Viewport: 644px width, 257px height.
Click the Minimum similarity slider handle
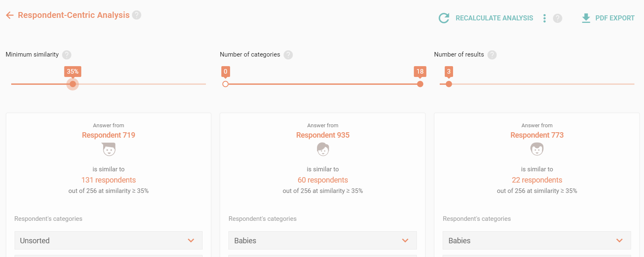pos(73,84)
